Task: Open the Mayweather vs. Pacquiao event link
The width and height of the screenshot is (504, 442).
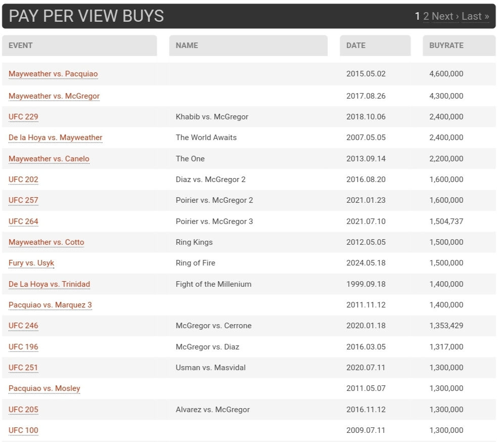Action: tap(53, 74)
